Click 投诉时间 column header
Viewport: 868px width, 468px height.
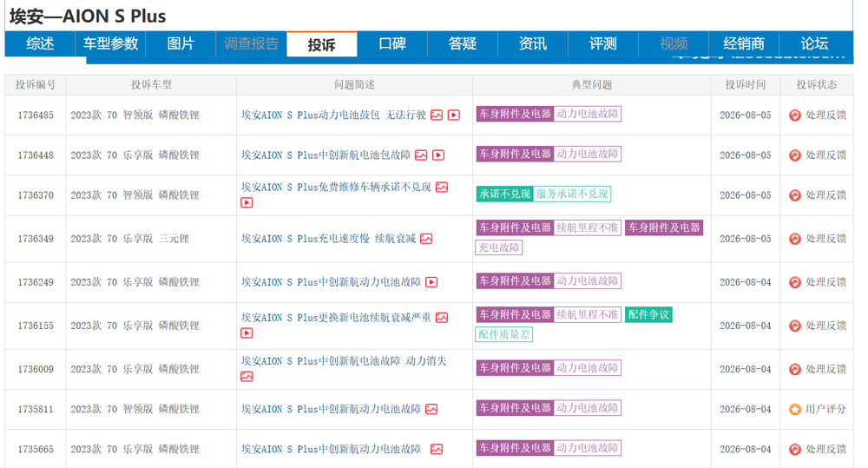745,85
